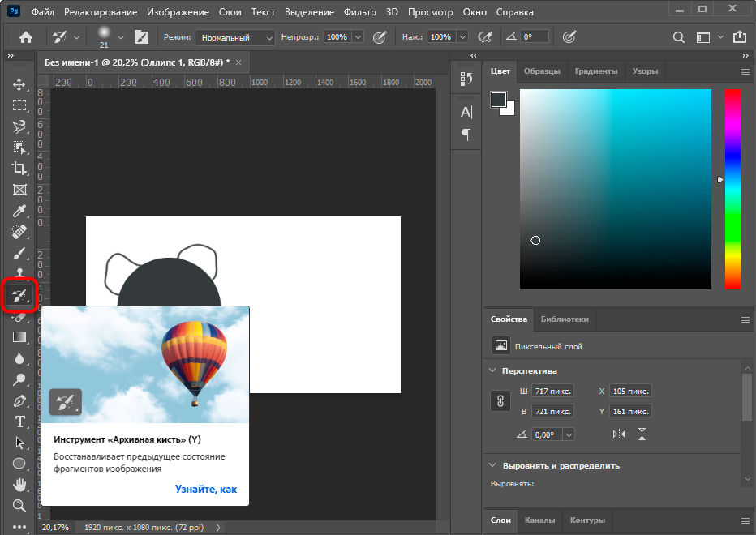Select the Type tool
This screenshot has height=535, width=756.
click(x=19, y=422)
